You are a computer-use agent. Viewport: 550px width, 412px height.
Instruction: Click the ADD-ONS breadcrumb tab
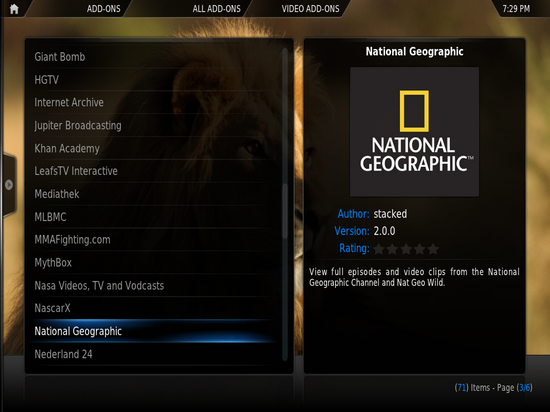103,9
